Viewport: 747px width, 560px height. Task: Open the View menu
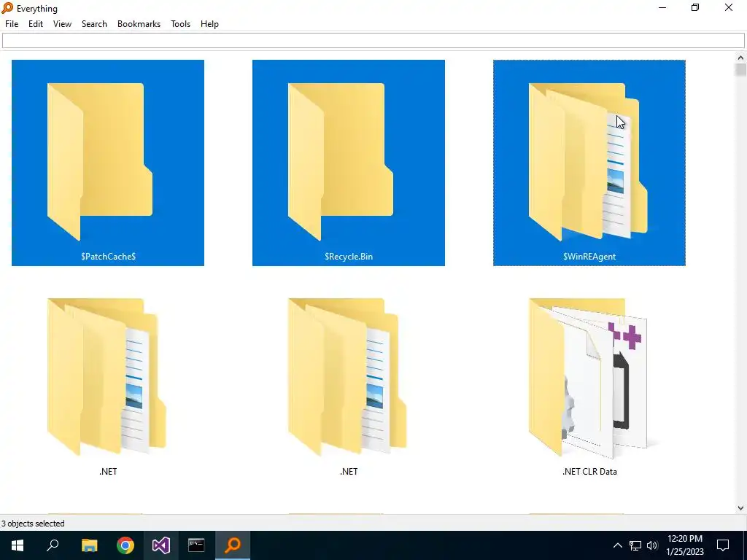pos(63,24)
